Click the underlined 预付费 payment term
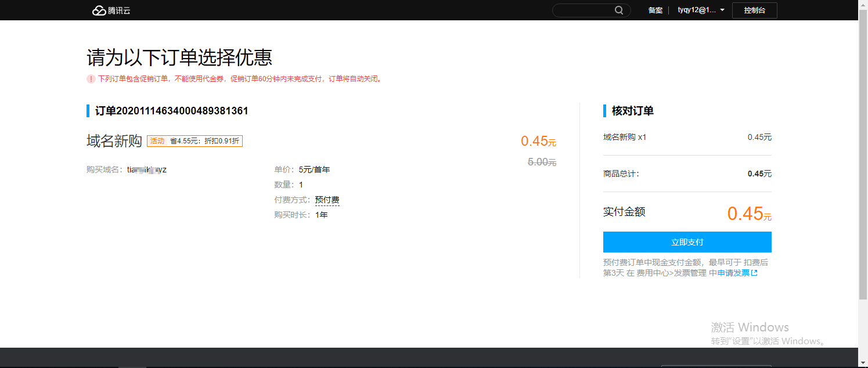 click(x=326, y=200)
